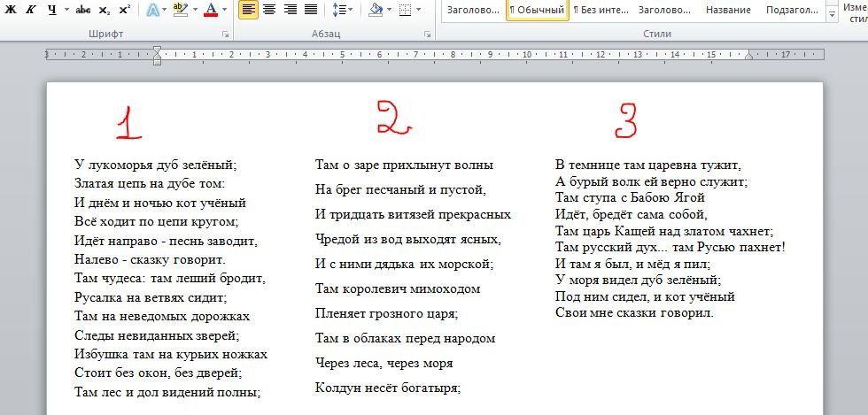Screen dimensions: 868x415
Task: Open Шрифт dialog launcher
Action: [225, 34]
